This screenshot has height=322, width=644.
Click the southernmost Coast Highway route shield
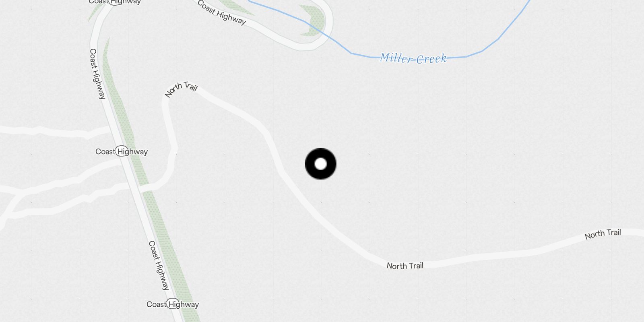(x=173, y=304)
